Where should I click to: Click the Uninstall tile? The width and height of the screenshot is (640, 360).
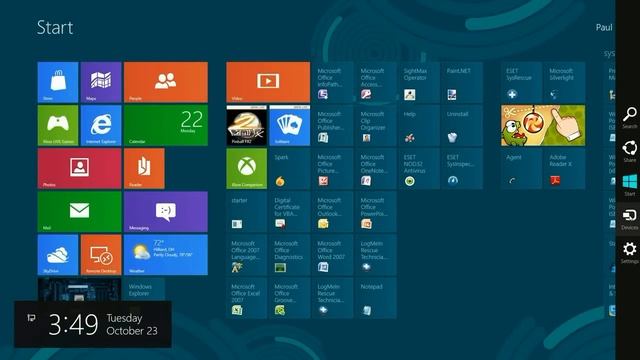(462, 125)
